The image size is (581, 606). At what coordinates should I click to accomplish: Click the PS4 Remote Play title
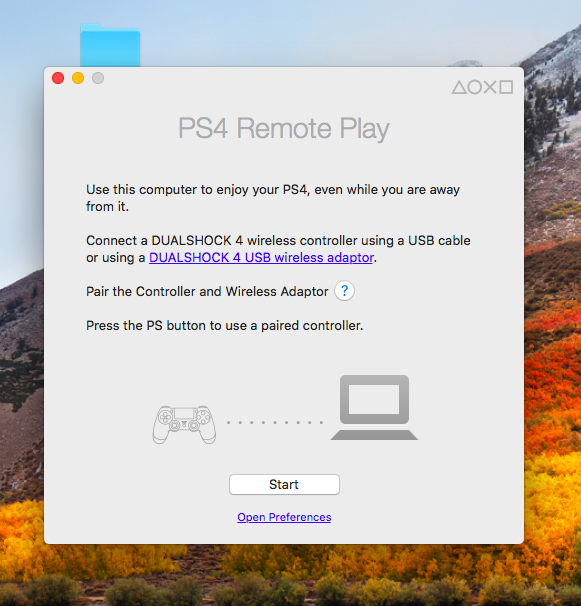pyautogui.click(x=283, y=129)
